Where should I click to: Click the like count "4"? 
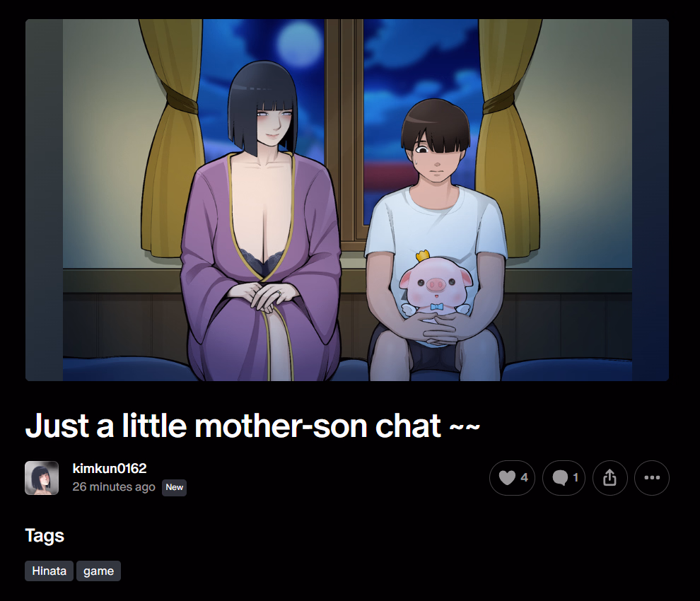point(524,477)
